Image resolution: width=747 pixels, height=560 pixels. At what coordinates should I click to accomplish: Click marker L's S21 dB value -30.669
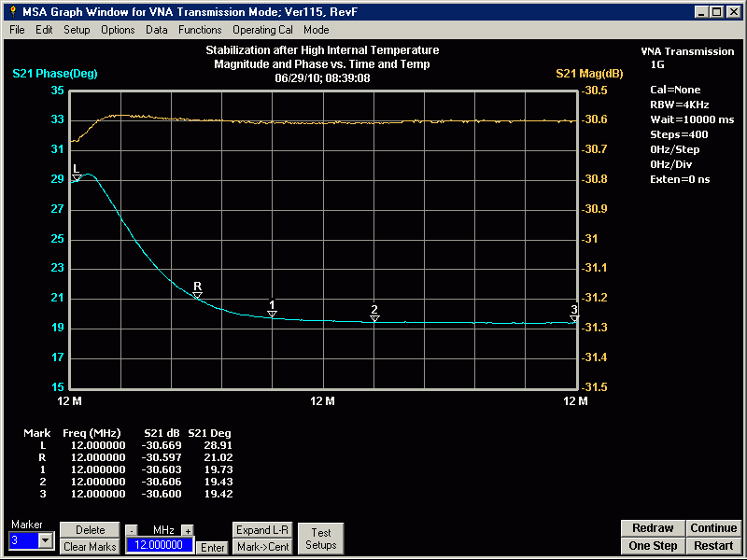click(x=162, y=445)
